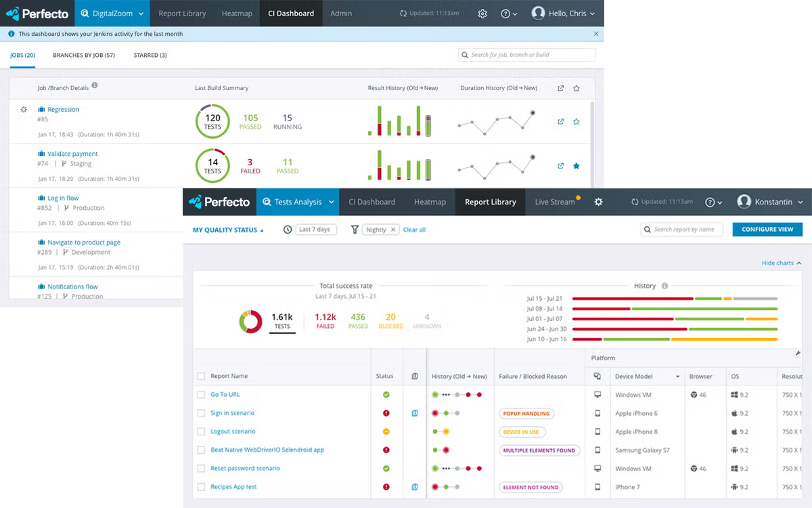Click Clear all filters link
Screen dimensions: 812x508
[x=414, y=230]
